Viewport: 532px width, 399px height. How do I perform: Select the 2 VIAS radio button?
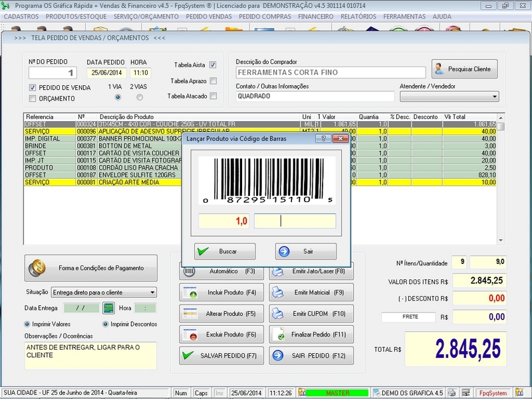[140, 97]
